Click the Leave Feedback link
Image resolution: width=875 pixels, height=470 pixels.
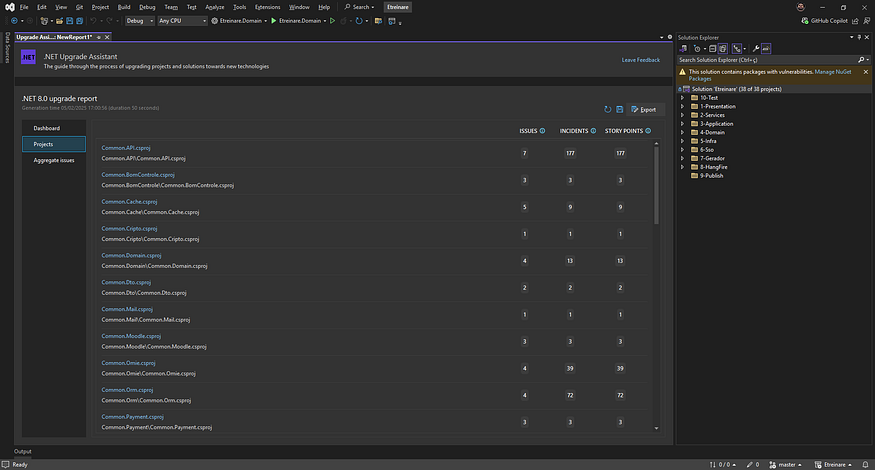[x=641, y=60]
